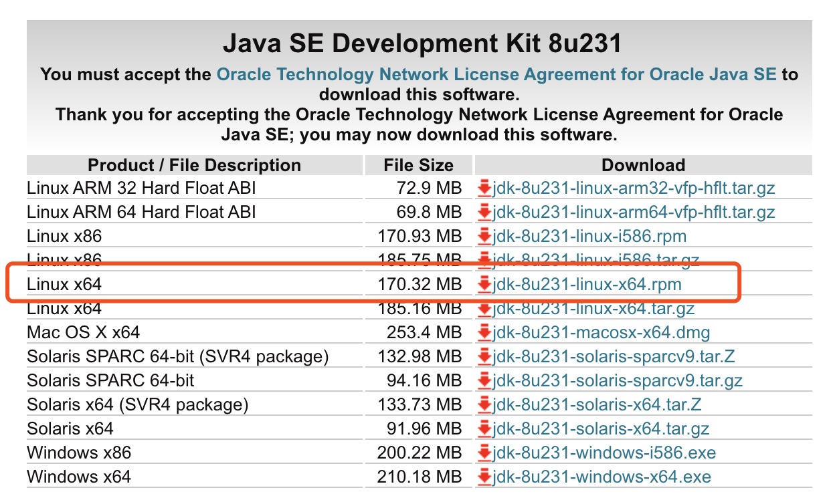Viewport: 831px width, 504px height.
Task: Download jdk-8u231-solaris-x64.tar.Z
Action: (597, 405)
